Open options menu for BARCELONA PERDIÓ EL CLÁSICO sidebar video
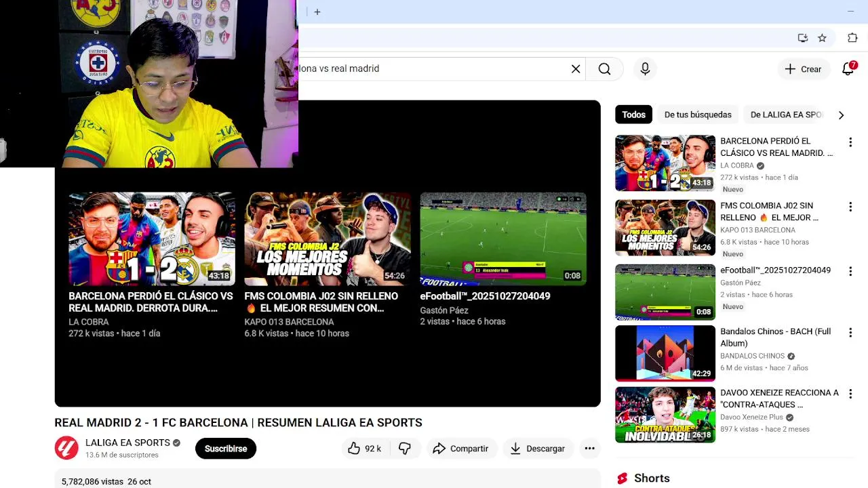Image resolution: width=868 pixels, height=488 pixels. tap(850, 142)
